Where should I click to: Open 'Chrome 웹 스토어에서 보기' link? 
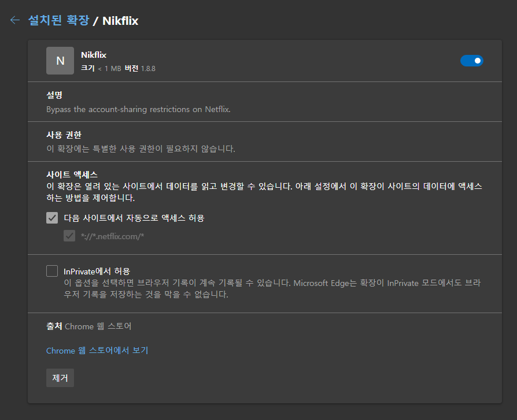97,351
